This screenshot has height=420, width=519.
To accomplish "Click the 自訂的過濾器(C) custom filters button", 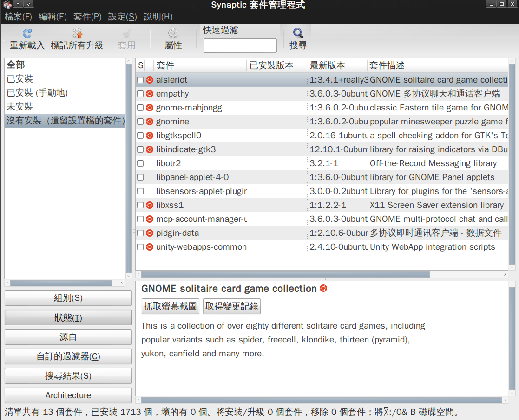I will 68,356.
